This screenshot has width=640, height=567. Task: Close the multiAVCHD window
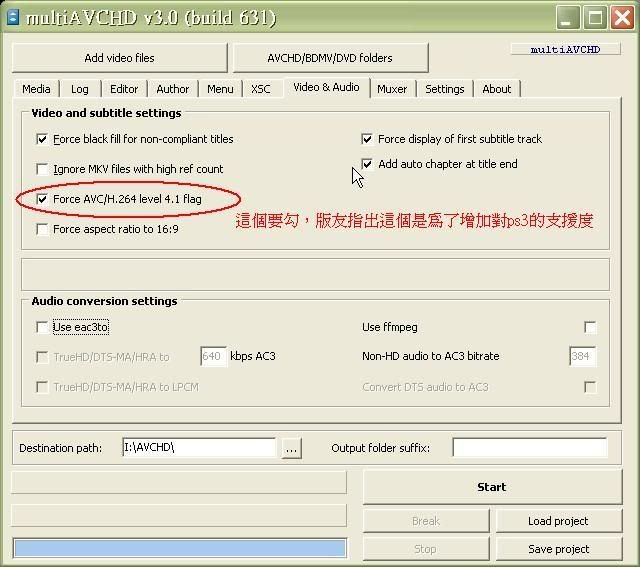click(x=622, y=18)
